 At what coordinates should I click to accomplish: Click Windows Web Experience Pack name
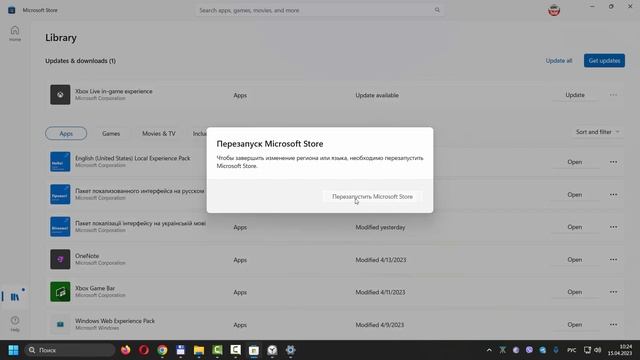coord(115,321)
